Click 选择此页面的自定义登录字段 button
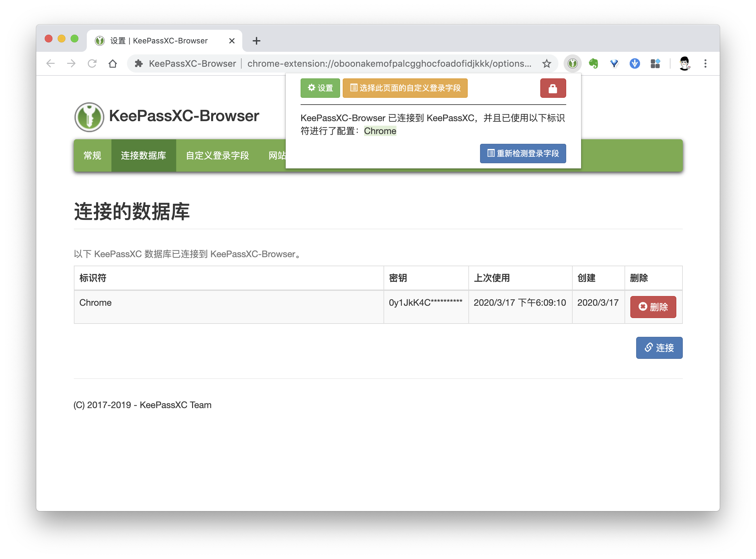The width and height of the screenshot is (756, 559). (x=405, y=88)
